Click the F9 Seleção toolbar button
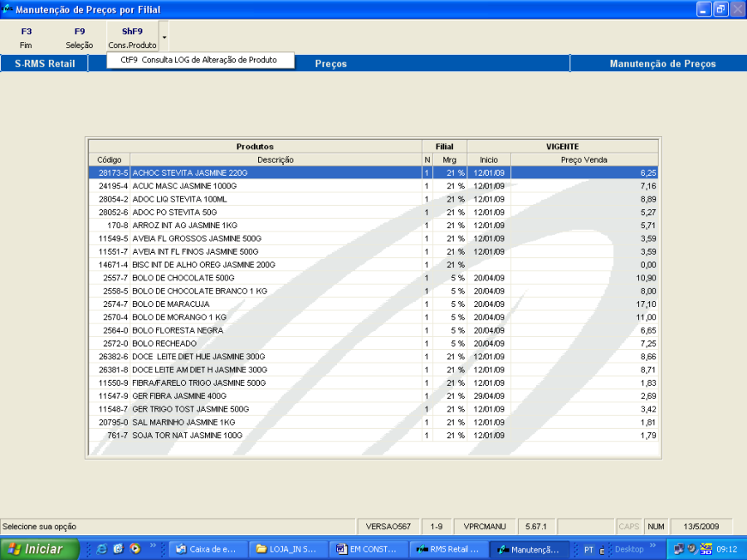Screen dimensions: 747x560 tap(79, 37)
